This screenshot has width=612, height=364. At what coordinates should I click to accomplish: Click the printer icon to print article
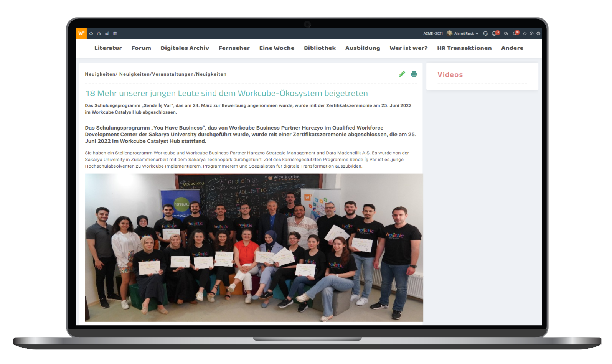[x=414, y=74]
